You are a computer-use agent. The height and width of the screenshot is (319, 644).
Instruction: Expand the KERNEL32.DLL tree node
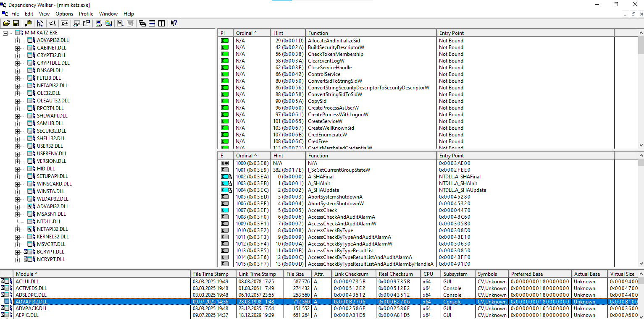point(17,237)
